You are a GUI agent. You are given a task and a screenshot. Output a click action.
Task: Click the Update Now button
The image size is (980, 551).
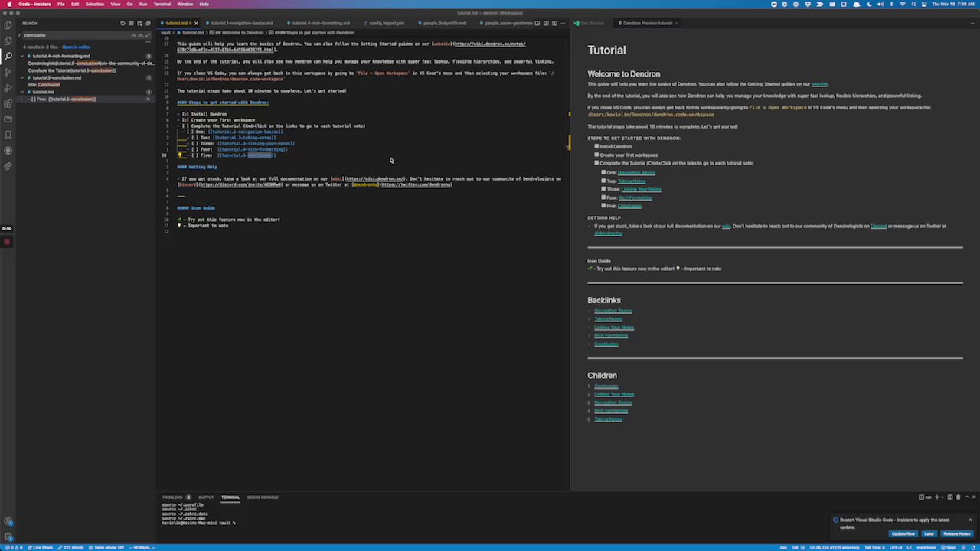pyautogui.click(x=903, y=533)
